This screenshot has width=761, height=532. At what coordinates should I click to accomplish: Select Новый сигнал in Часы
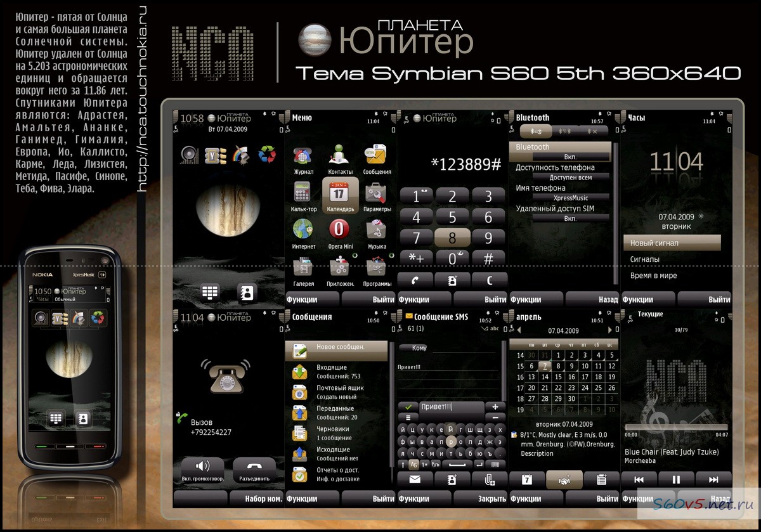point(672,243)
